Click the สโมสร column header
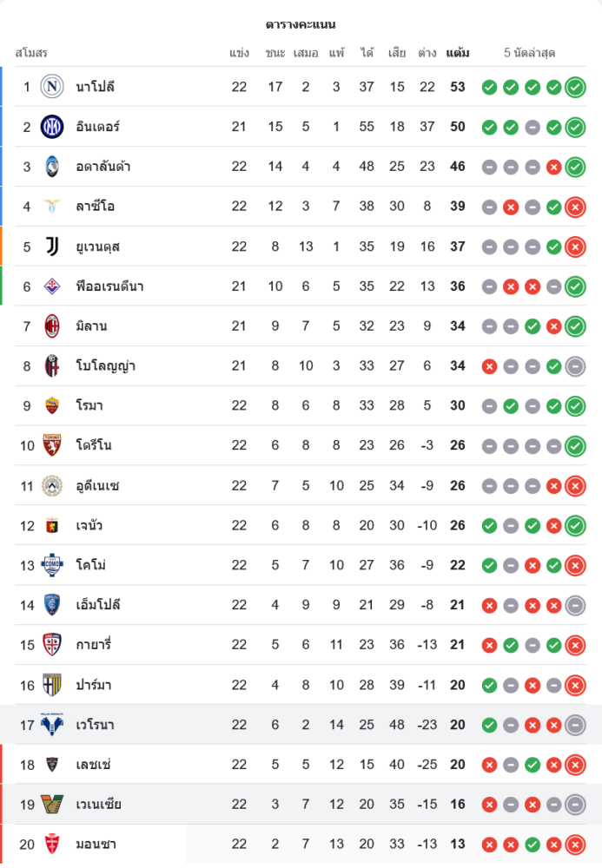Screen dimensions: 602x868 tap(31, 53)
